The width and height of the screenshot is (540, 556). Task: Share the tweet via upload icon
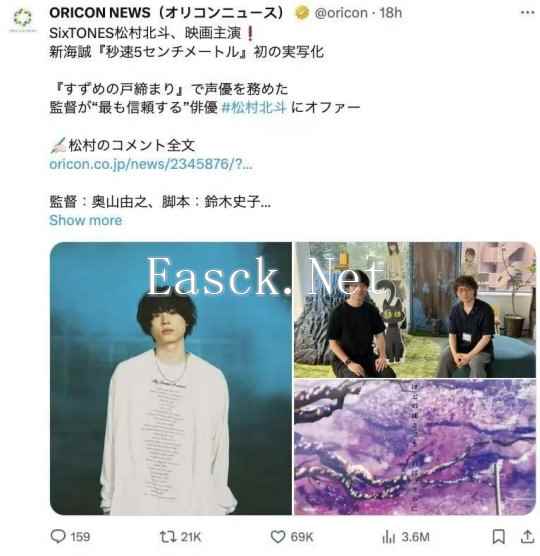click(527, 536)
